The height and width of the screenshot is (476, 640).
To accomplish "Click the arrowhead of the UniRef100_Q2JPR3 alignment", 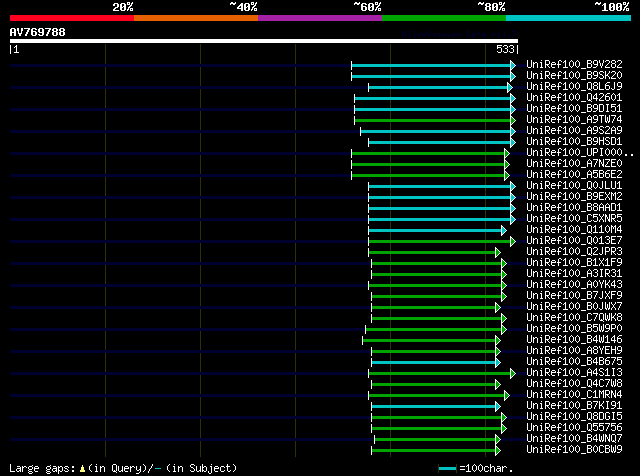I will coord(498,253).
